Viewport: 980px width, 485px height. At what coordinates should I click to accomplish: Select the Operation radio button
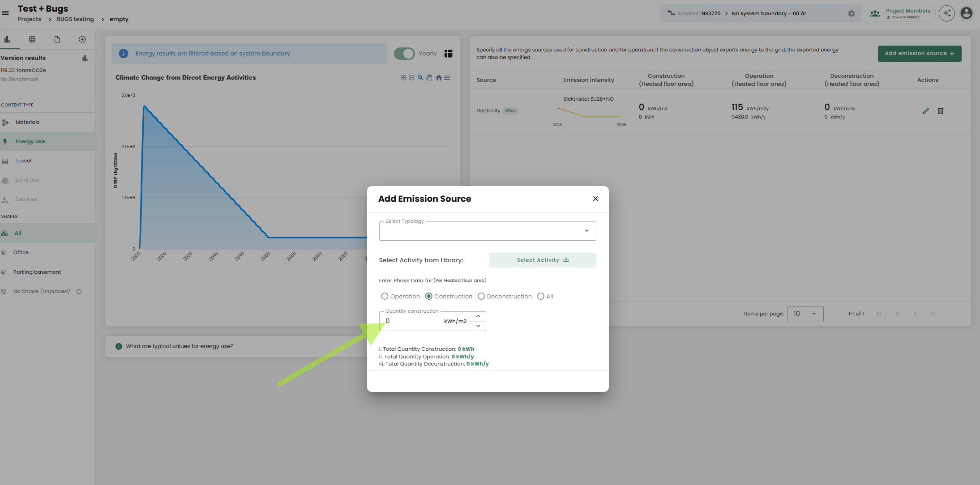385,296
